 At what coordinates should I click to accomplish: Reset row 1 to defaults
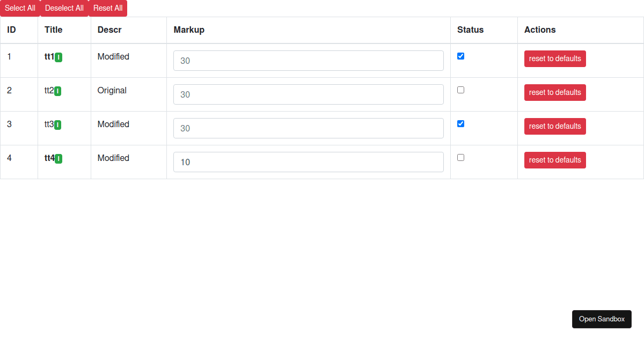(x=555, y=58)
